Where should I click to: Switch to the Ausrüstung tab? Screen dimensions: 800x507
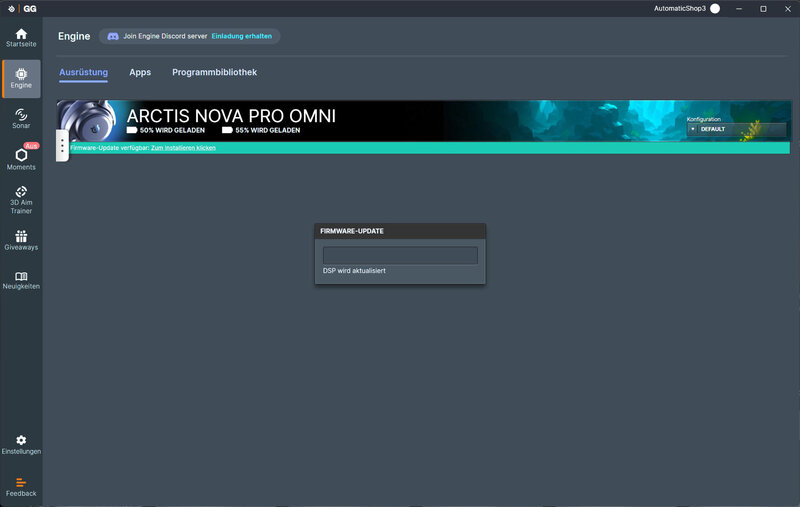[83, 72]
